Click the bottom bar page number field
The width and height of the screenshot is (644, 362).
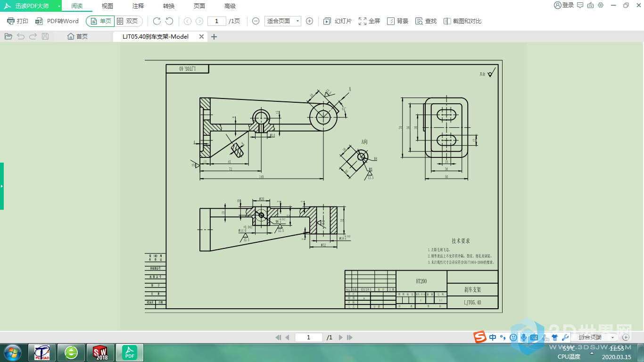[x=309, y=337]
